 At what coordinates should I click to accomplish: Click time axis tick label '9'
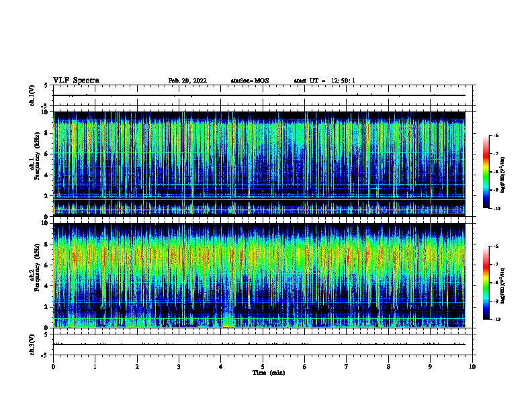point(430,367)
